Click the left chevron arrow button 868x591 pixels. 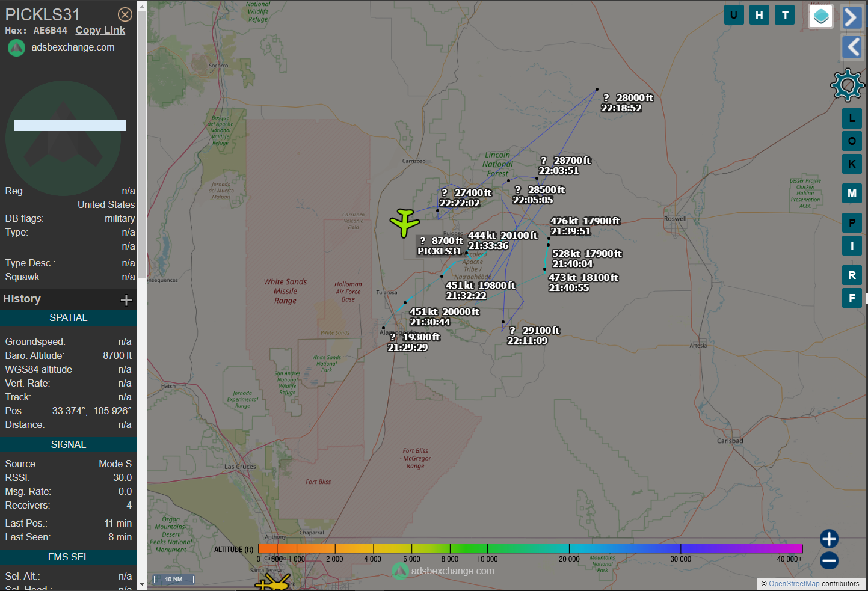(852, 47)
